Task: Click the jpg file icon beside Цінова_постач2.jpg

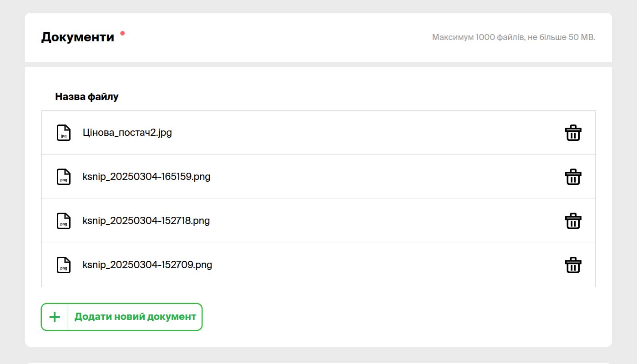Action: click(x=64, y=133)
